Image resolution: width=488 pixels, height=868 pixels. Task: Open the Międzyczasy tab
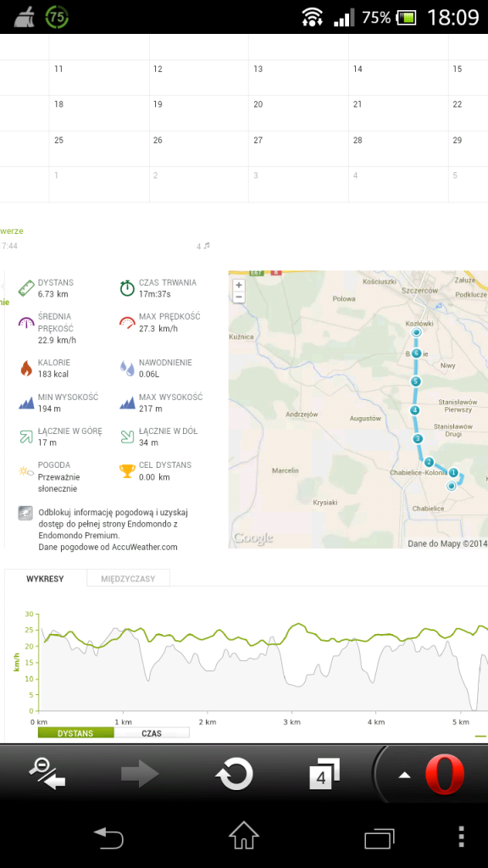(129, 578)
